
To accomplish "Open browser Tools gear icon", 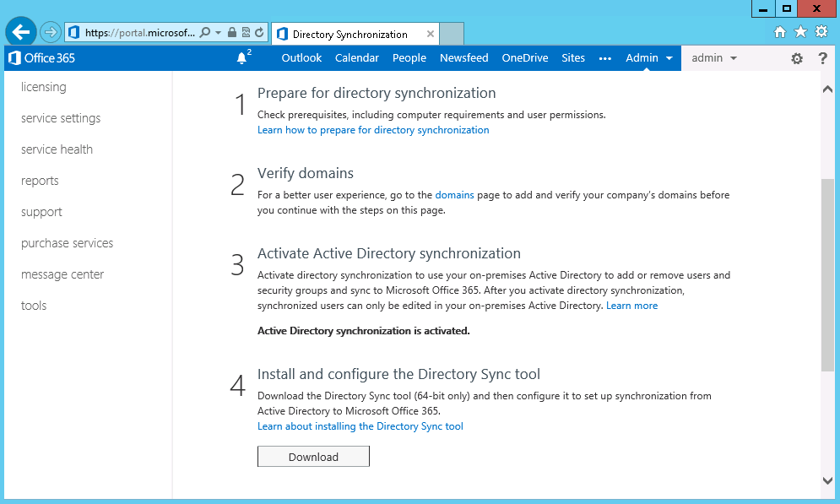I will [821, 31].
